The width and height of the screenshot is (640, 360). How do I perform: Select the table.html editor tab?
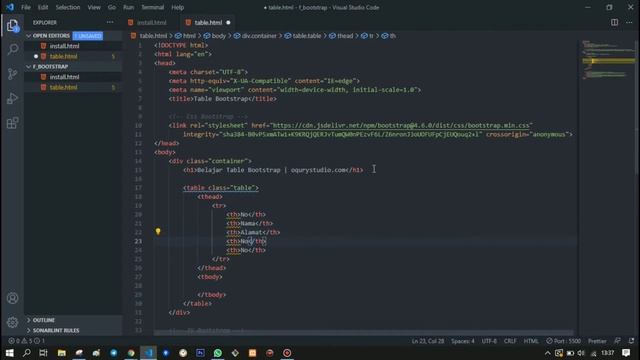coord(208,22)
